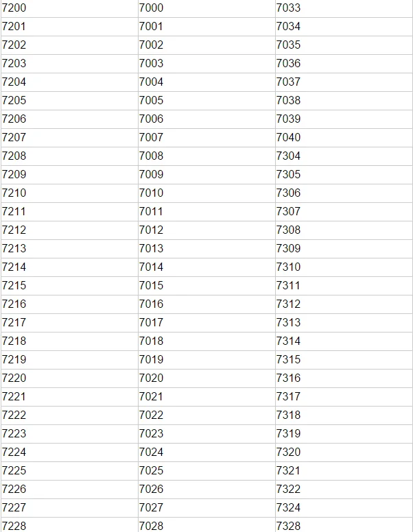Click the cell with value 7000
The image size is (413, 532).
pyautogui.click(x=152, y=8)
